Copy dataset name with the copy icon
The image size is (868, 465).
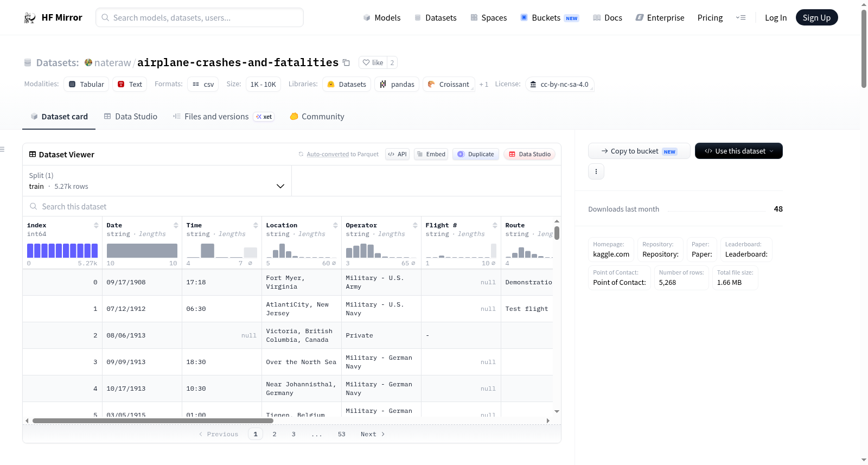(x=346, y=62)
